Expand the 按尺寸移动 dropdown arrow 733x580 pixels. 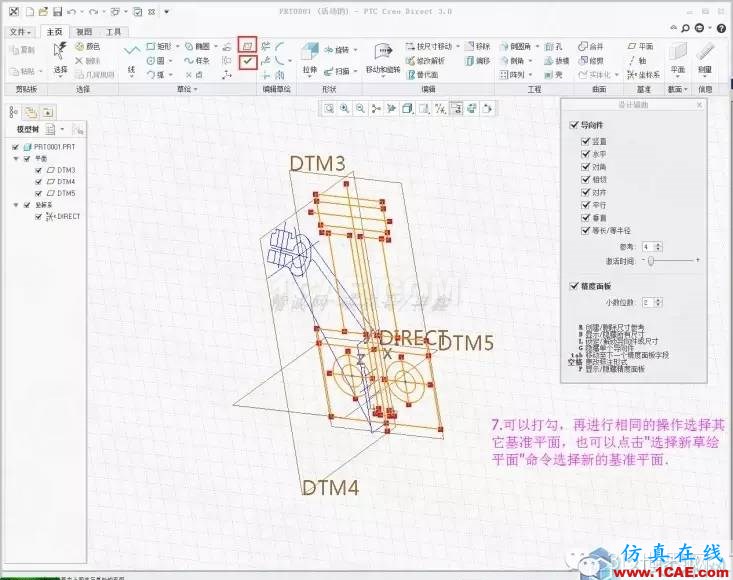[458, 46]
